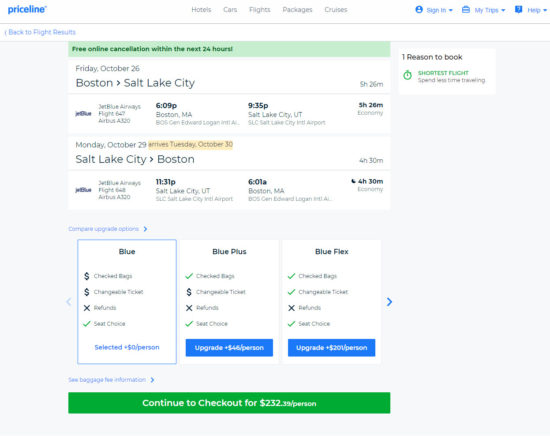Upgrade to Blue Plus for +$46/person
550x436 pixels.
229,348
